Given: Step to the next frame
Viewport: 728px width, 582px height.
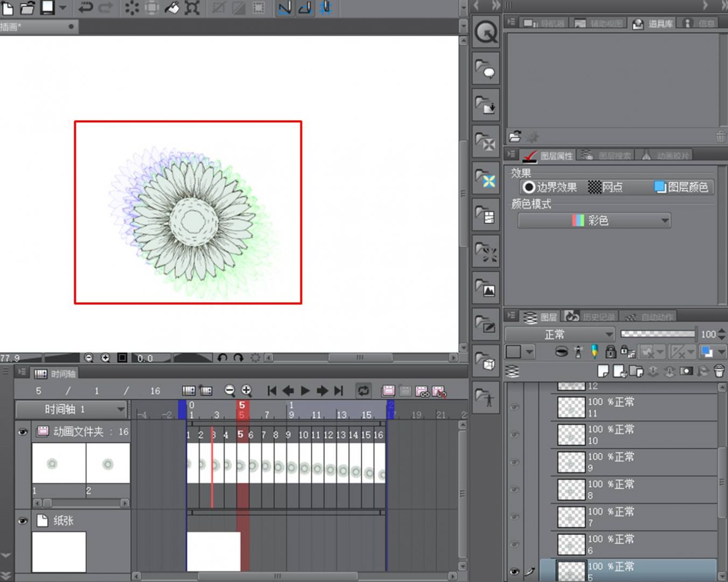Looking at the screenshot, I should (322, 391).
